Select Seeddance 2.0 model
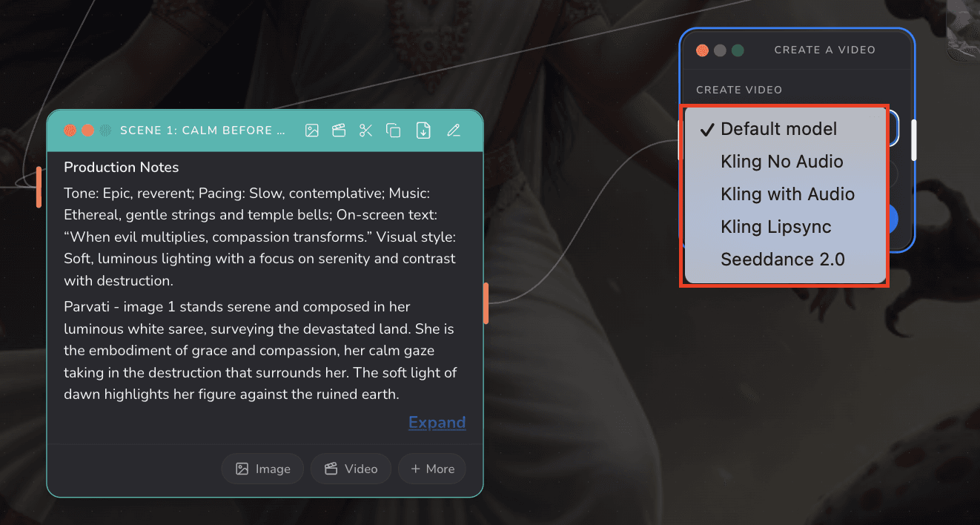The height and width of the screenshot is (525, 980). 785,260
